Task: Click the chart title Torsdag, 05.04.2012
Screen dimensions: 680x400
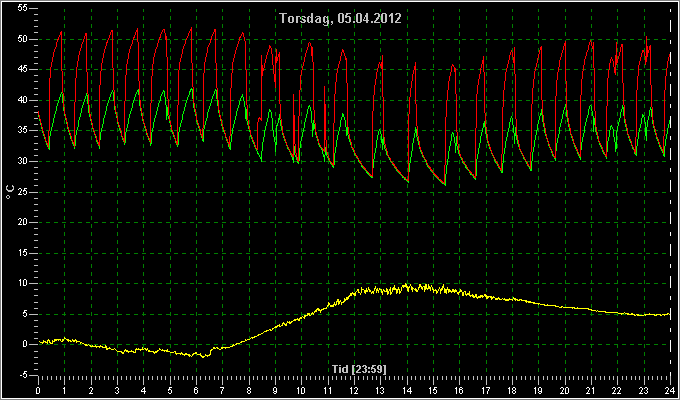Action: pyautogui.click(x=340, y=19)
